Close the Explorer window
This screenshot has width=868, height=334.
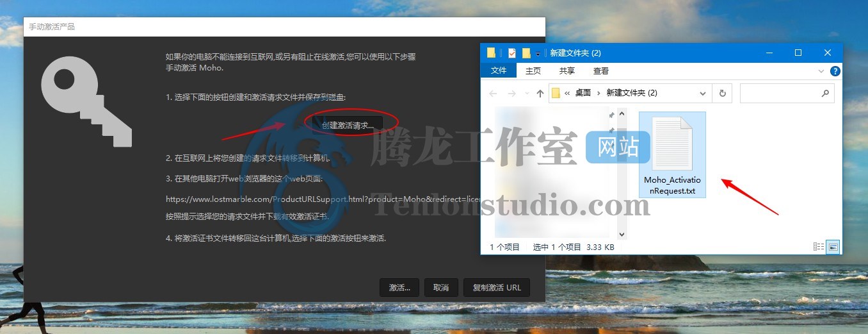pos(828,53)
